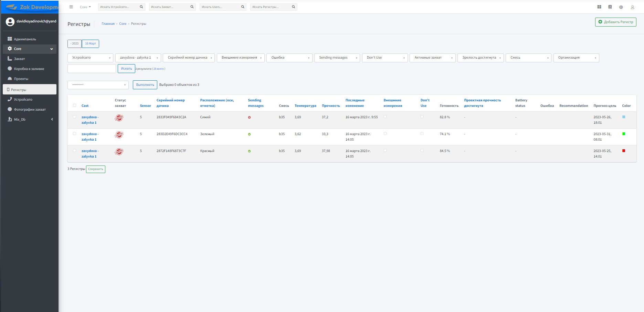Toggle the select-all checkbox in table header

pos(74,105)
